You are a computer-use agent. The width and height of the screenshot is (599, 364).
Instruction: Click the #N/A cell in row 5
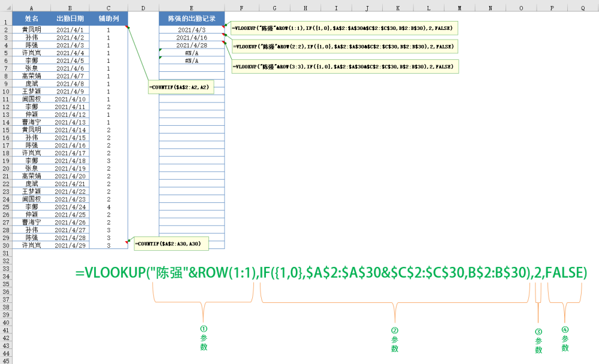click(192, 53)
